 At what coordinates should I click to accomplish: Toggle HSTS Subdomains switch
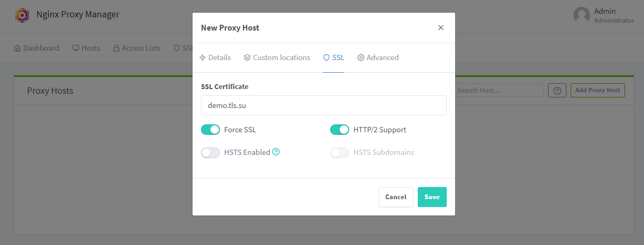point(340,153)
